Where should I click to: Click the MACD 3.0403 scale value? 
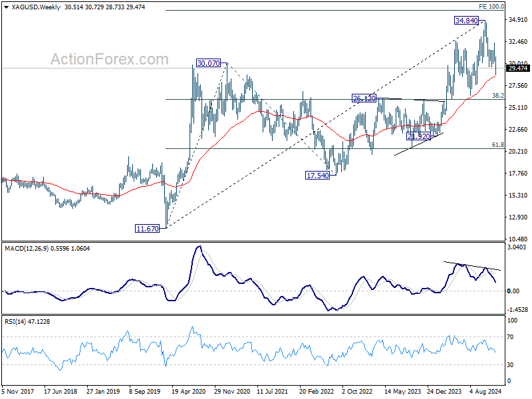point(517,247)
